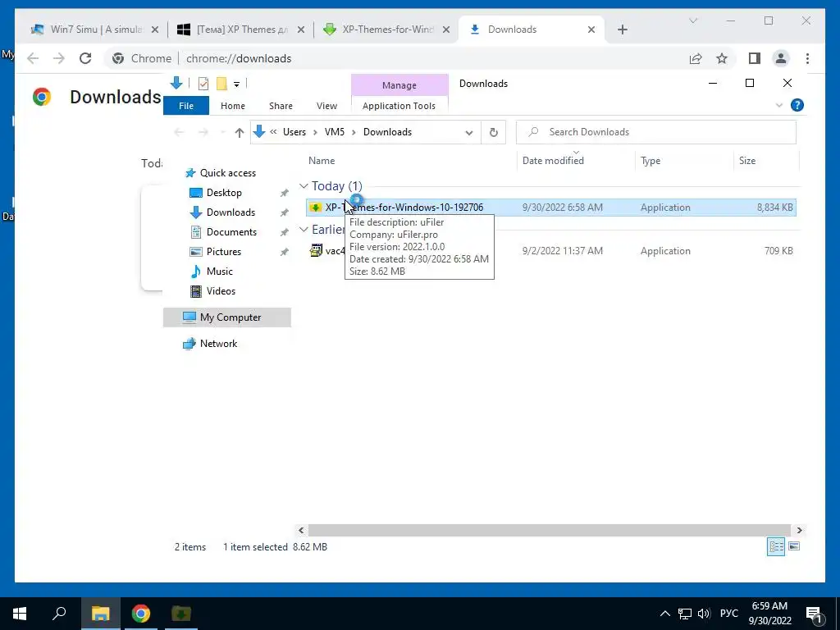Open a new Chrome tab
Viewport: 840px width, 630px height.
pyautogui.click(x=622, y=30)
